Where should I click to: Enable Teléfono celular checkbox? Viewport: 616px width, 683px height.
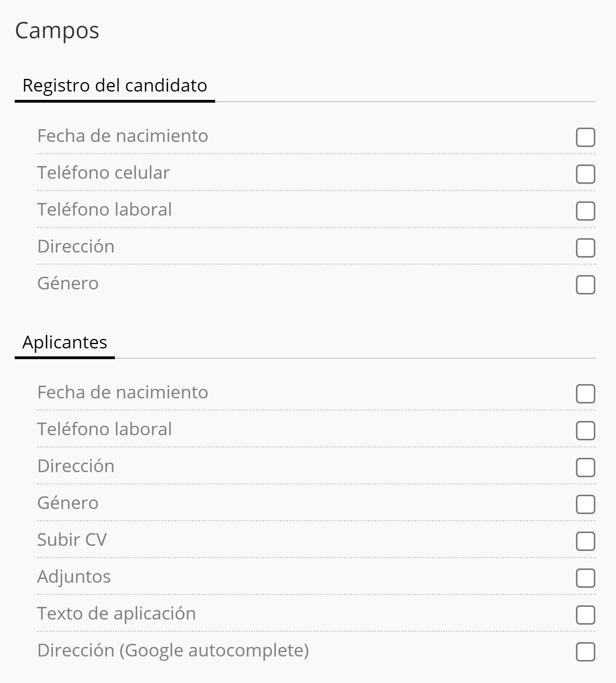(x=585, y=174)
